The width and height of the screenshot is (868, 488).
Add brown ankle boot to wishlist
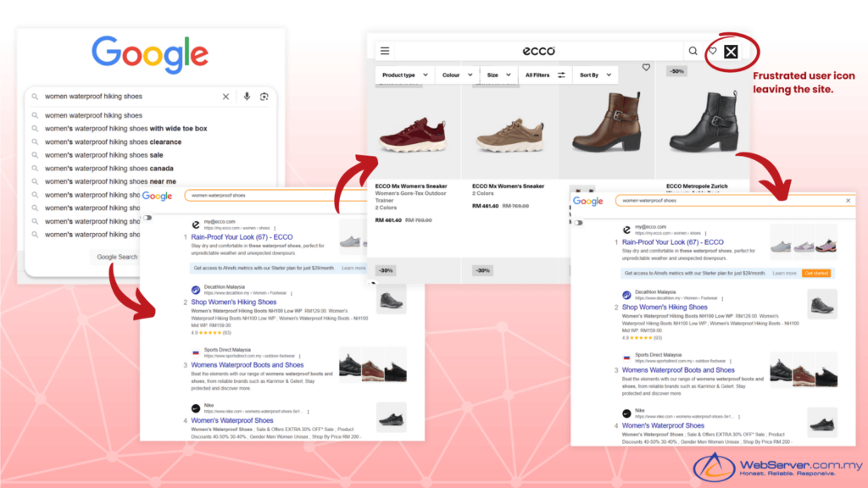[646, 68]
